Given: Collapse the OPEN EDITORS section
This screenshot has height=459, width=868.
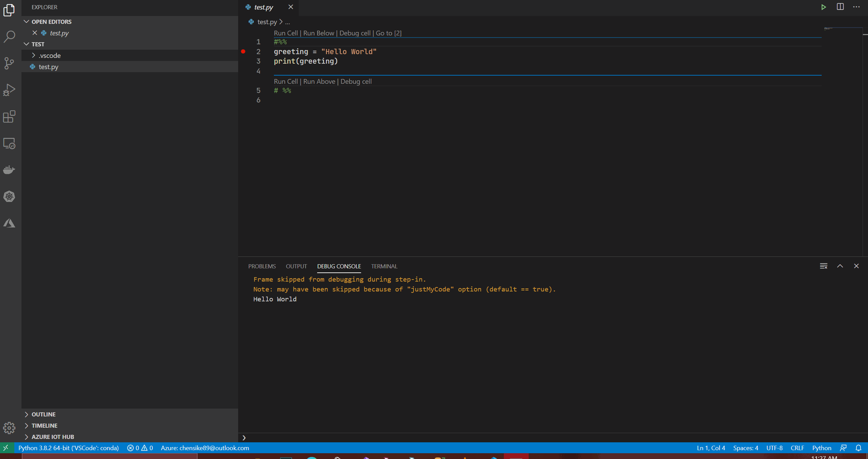Looking at the screenshot, I should tap(51, 22).
